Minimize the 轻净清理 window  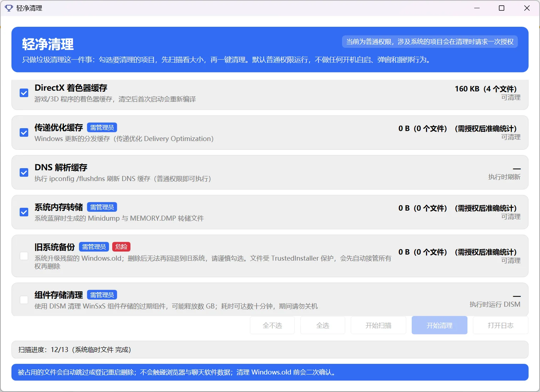tap(477, 8)
